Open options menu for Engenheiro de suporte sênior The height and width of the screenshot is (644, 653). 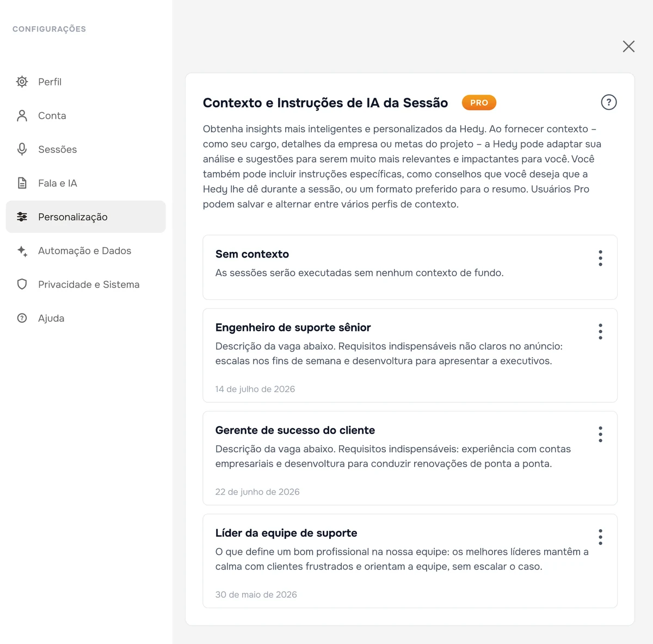tap(600, 332)
